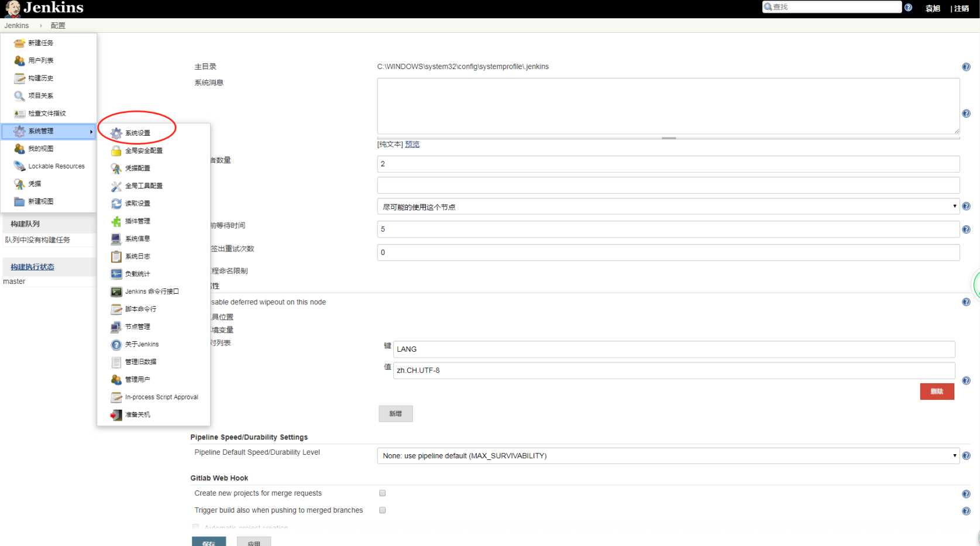The height and width of the screenshot is (546, 980).
Task: Expand the breadcrumb arrow after Jenkins
Action: (x=40, y=26)
